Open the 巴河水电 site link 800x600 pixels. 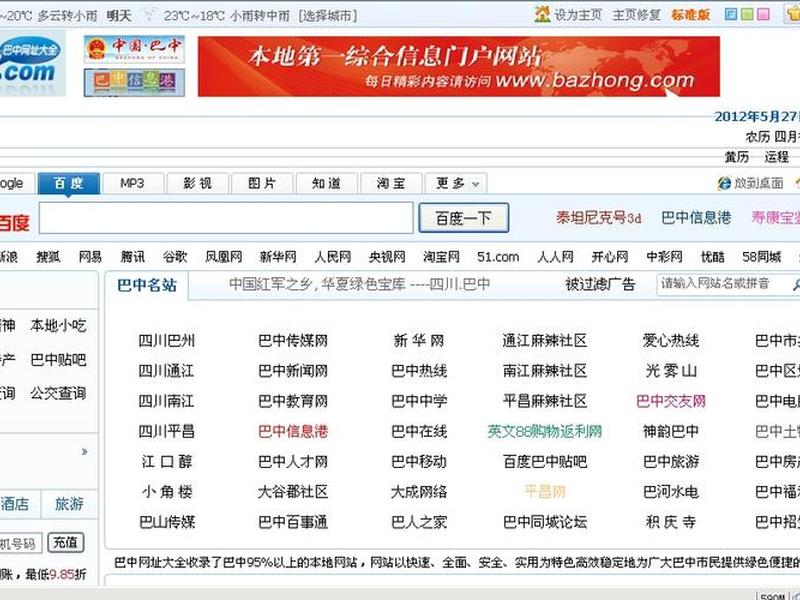671,492
